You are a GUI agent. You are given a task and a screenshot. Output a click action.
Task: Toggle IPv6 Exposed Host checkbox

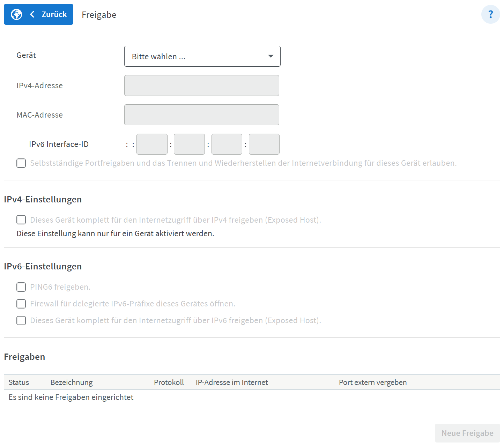coord(21,320)
